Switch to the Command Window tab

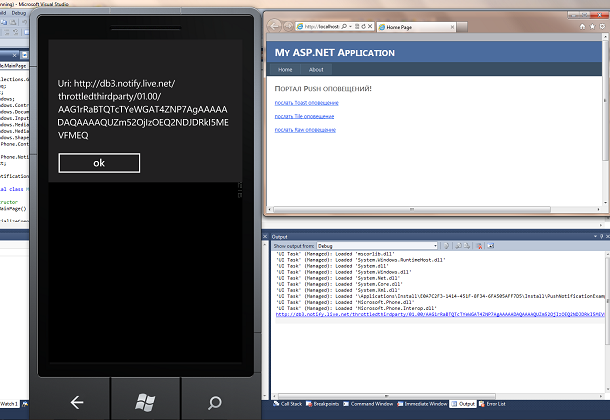368,404
